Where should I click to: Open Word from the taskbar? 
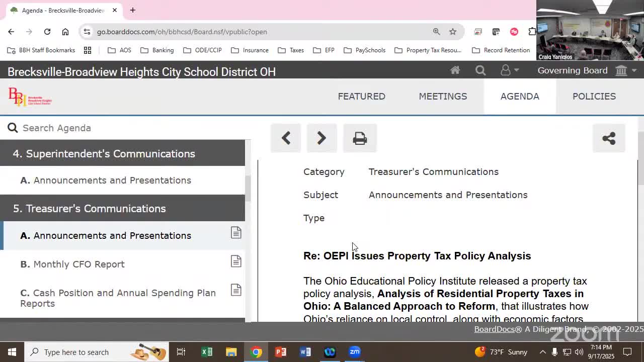(x=305, y=352)
